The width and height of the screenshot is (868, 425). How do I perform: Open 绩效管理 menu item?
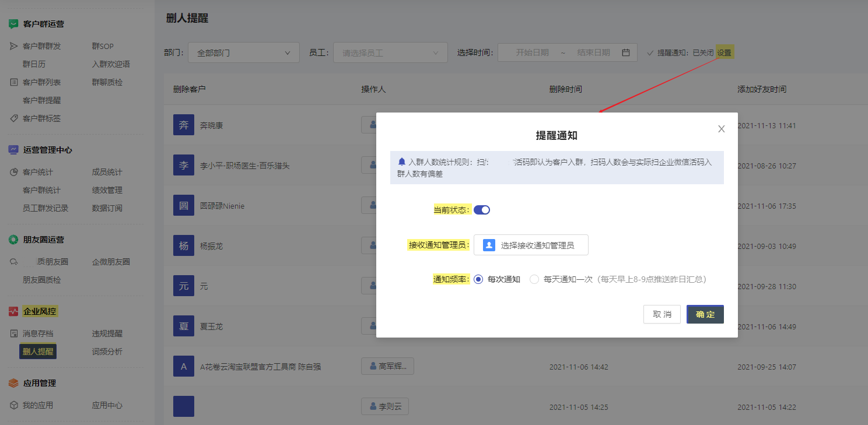coord(107,190)
